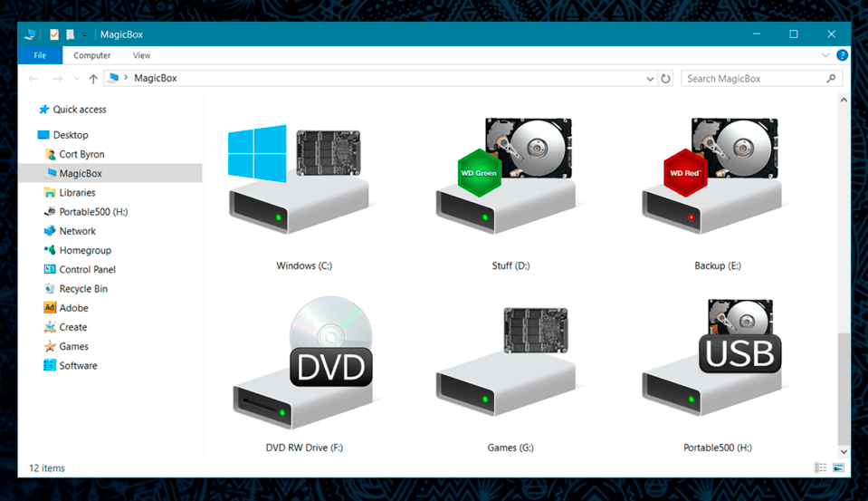Open the address bar history dropdown
Viewport: 868px width, 501px height.
pos(650,79)
